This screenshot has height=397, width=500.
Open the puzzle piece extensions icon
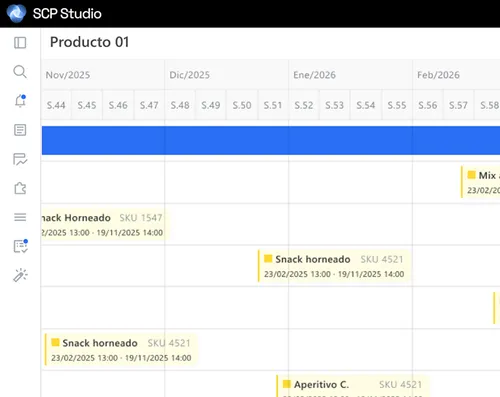[x=20, y=188]
